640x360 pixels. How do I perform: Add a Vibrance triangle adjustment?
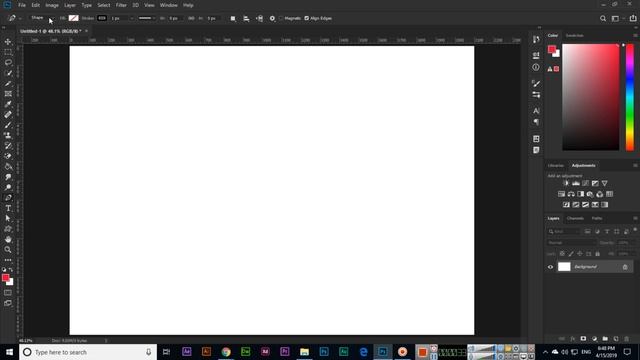point(604,183)
